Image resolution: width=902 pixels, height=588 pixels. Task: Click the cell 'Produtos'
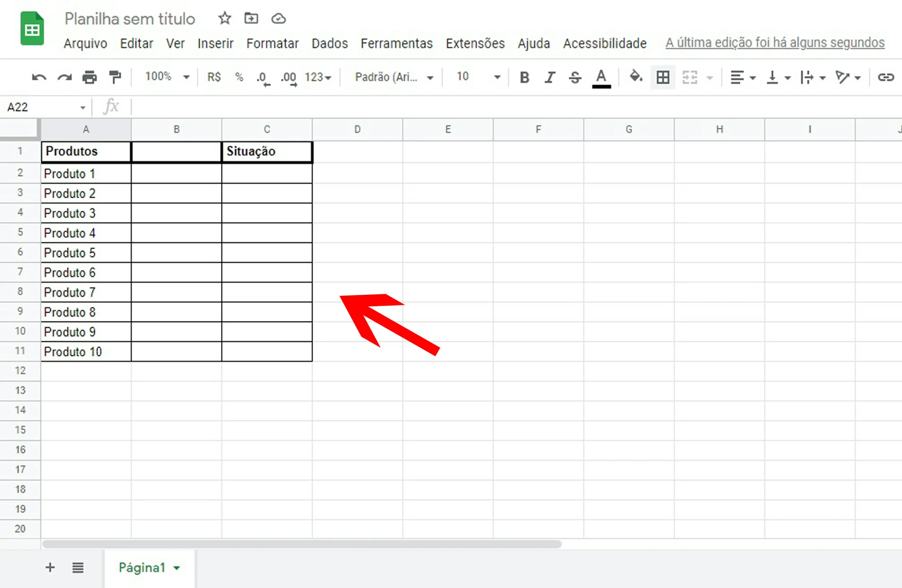click(x=86, y=152)
